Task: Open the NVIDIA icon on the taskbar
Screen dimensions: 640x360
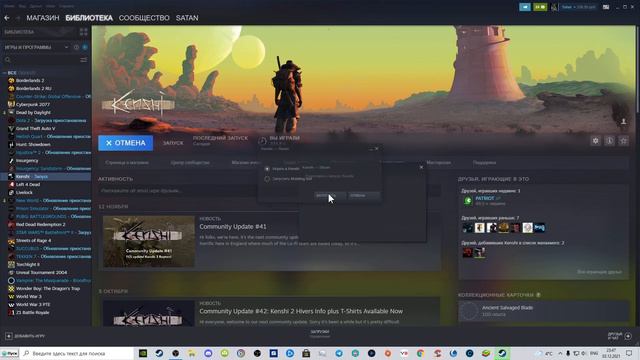Action: coord(143,353)
